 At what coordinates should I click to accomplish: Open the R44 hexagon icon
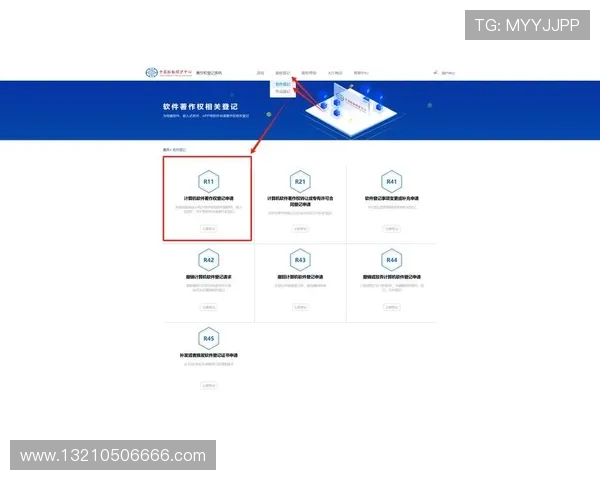click(x=391, y=260)
